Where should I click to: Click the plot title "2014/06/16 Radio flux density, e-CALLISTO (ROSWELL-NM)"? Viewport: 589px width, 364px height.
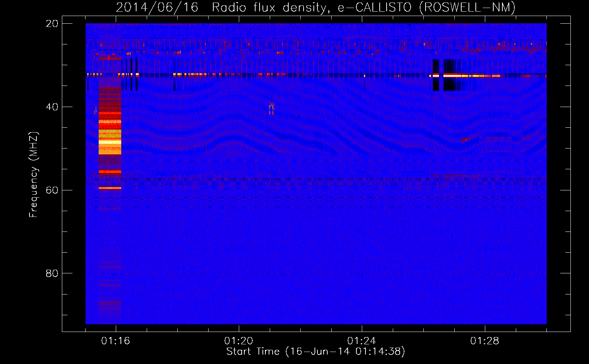pyautogui.click(x=316, y=7)
